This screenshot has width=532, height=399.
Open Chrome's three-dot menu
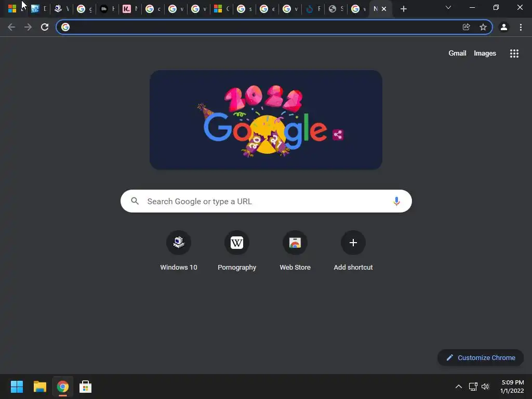pos(521,27)
